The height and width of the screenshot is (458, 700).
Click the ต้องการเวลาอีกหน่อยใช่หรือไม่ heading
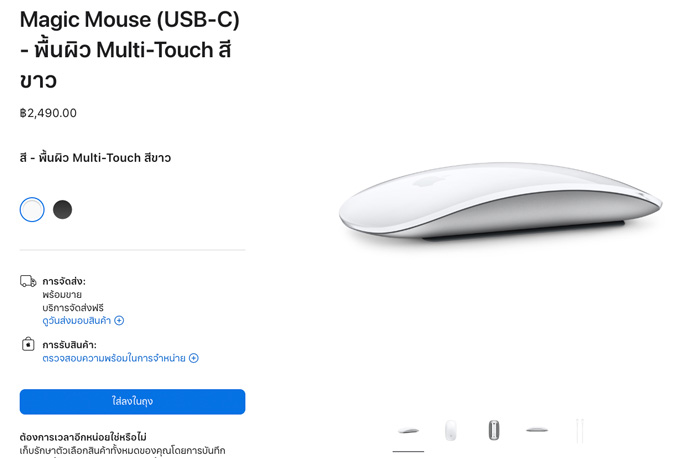point(83,437)
